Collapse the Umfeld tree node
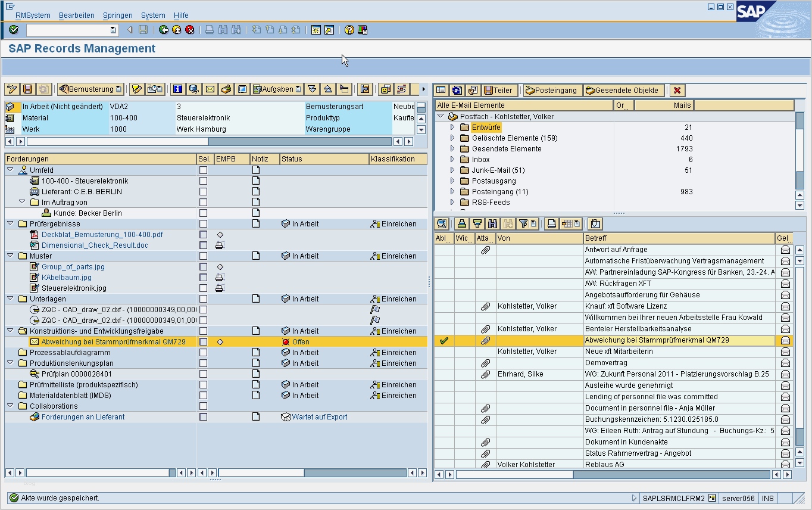This screenshot has width=812, height=510. [10, 170]
